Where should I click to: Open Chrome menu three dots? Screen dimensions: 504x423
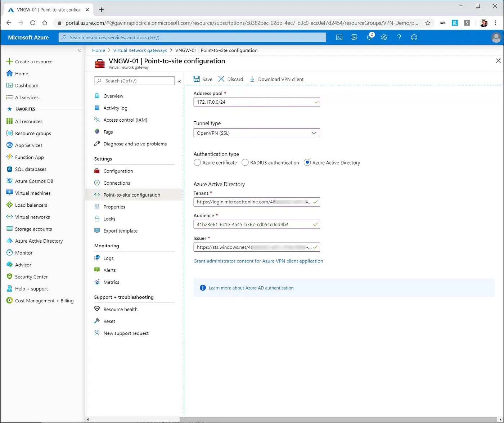coord(495,23)
